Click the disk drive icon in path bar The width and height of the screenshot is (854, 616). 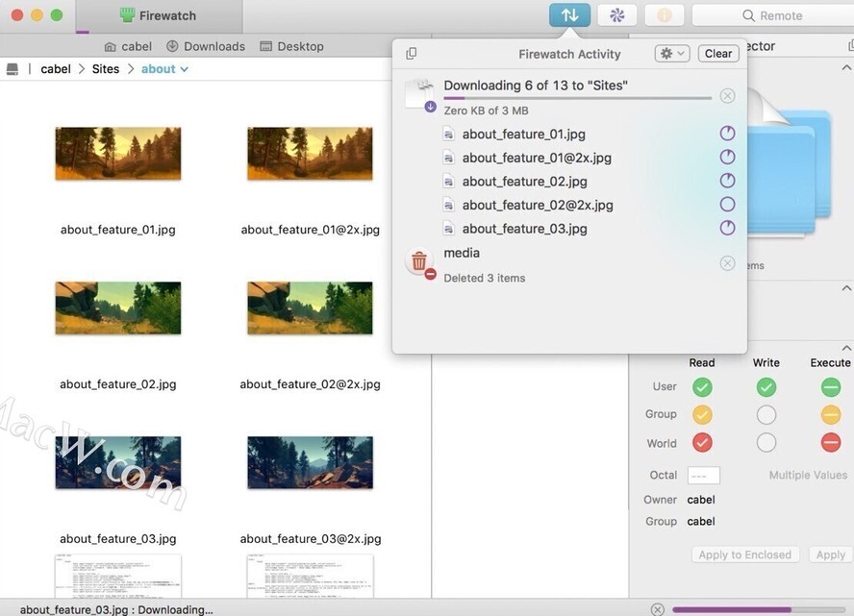click(x=12, y=69)
